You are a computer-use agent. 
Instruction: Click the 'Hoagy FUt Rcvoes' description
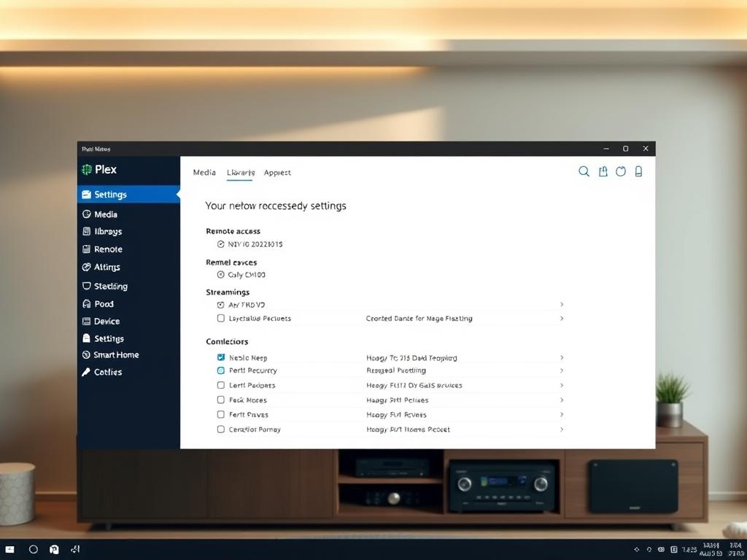pyautogui.click(x=396, y=415)
